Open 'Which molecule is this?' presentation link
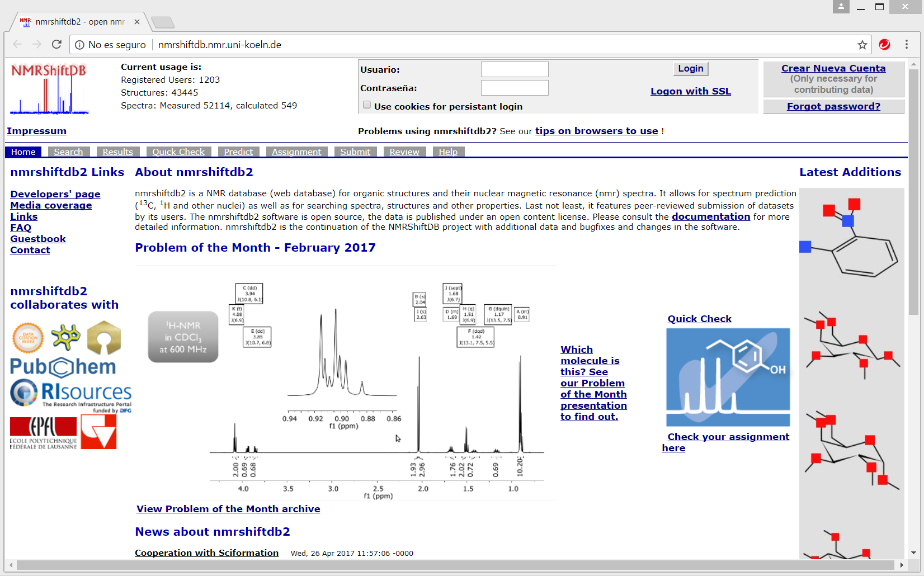924x576 pixels. [x=593, y=383]
